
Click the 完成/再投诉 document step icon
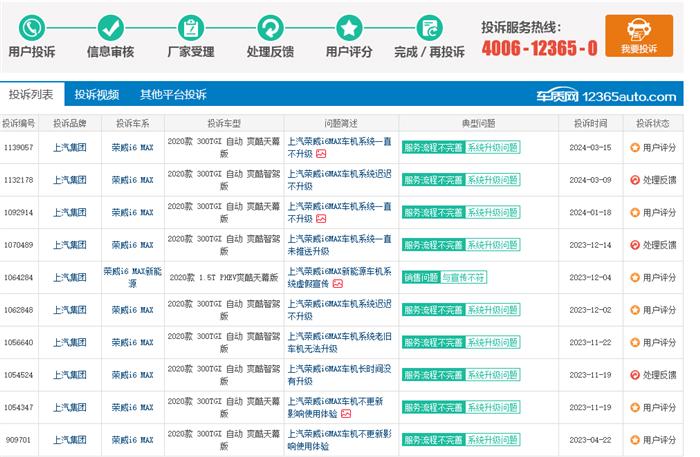point(429,28)
